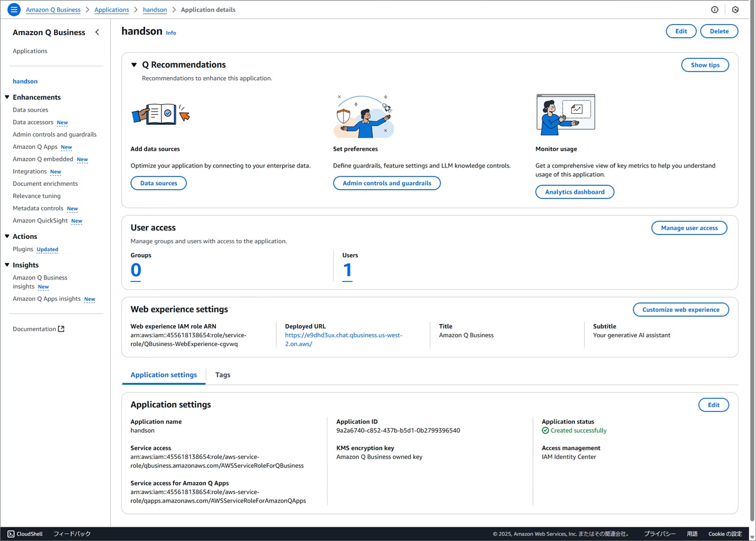The image size is (756, 541).
Task: Open the Deployed URL web experience link
Action: (343, 339)
